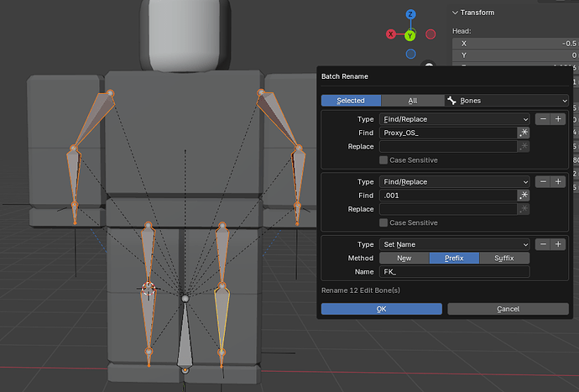Set the naming method to New
The width and height of the screenshot is (579, 392).
point(404,259)
